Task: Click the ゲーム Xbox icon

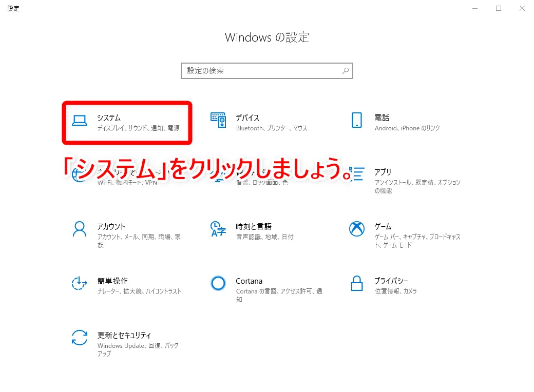Action: pyautogui.click(x=356, y=229)
